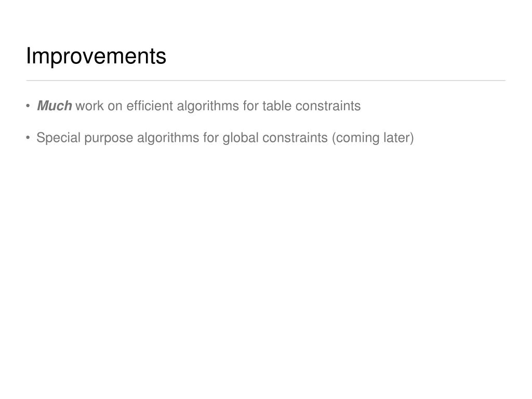Click the "Improvements" slide title
The image size is (532, 399).
click(x=96, y=56)
